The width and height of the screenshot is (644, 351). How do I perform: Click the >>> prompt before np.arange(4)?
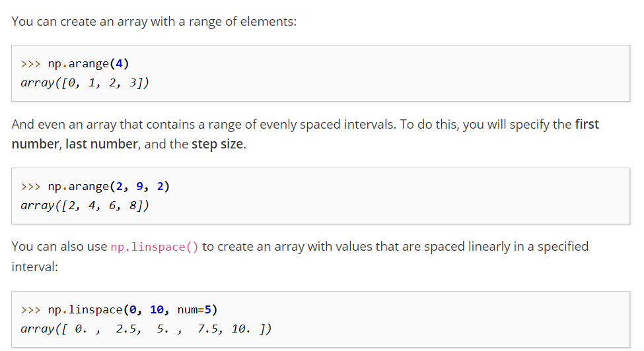point(31,64)
